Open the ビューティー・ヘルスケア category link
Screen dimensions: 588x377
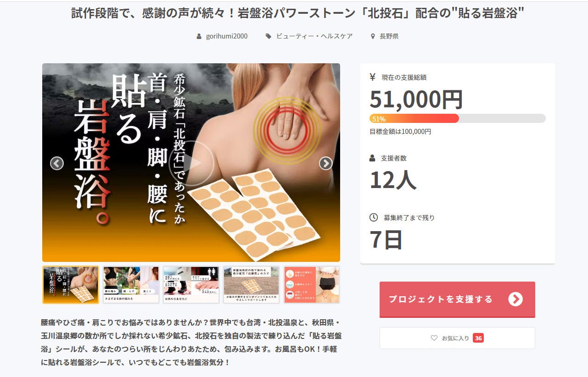point(314,36)
